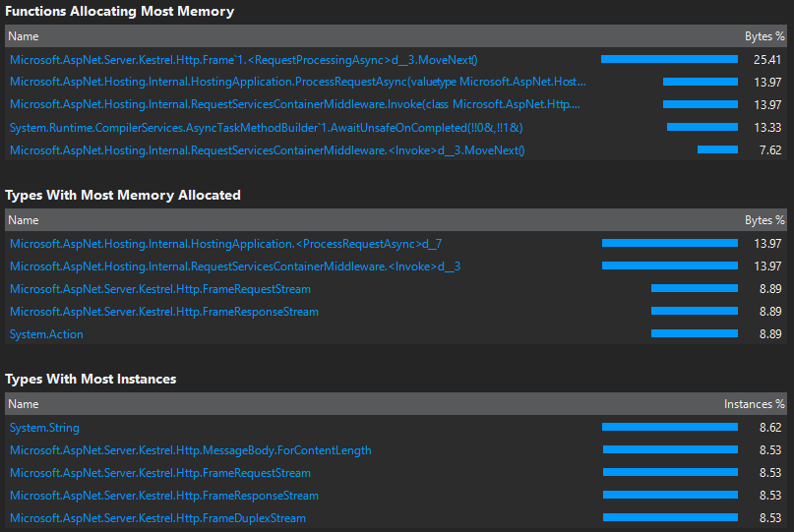This screenshot has width=794, height=532.
Task: Open FrameResponseStream in Most Instances list
Action: 164,495
